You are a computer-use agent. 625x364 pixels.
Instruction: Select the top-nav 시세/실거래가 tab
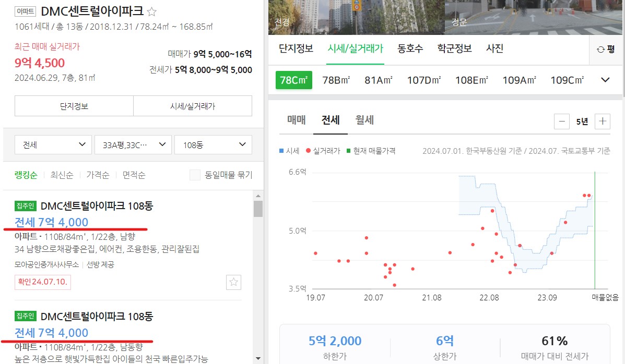click(x=355, y=48)
